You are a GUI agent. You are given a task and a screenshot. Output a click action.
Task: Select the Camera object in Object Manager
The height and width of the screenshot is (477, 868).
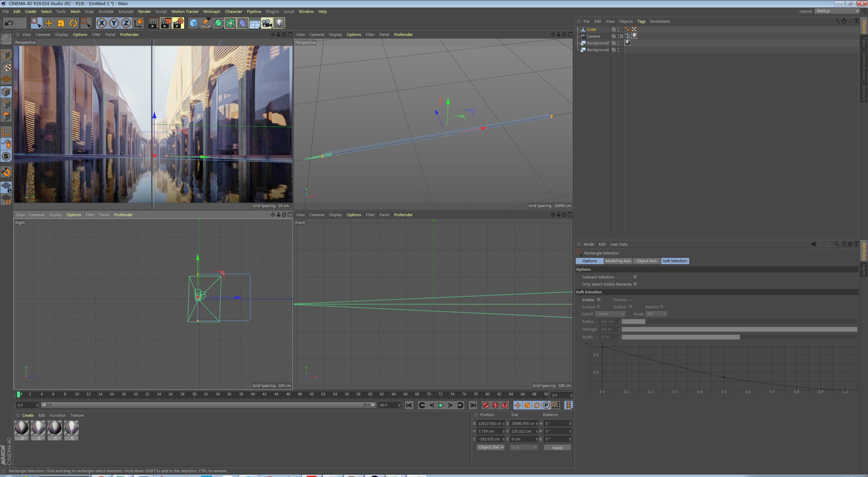pos(593,37)
